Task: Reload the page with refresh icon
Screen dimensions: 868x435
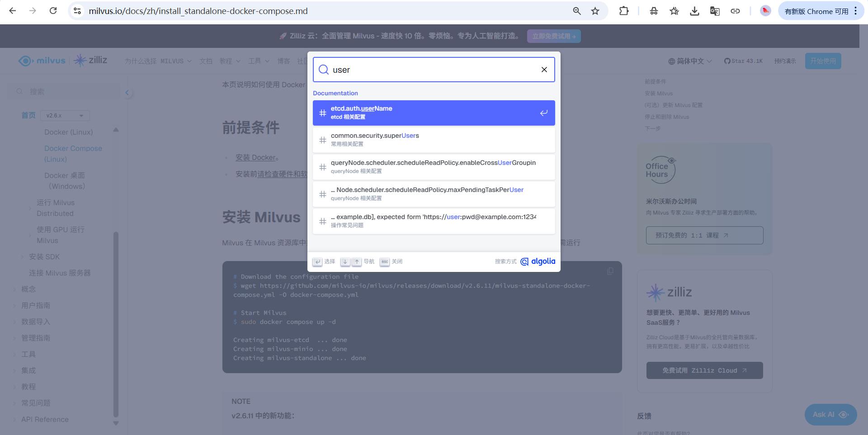Action: (53, 11)
